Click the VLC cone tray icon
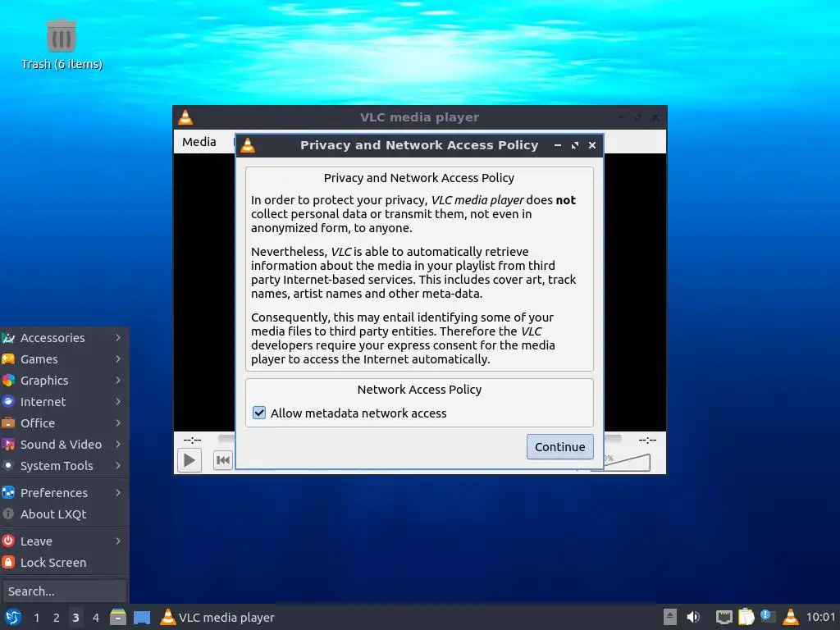 (791, 617)
